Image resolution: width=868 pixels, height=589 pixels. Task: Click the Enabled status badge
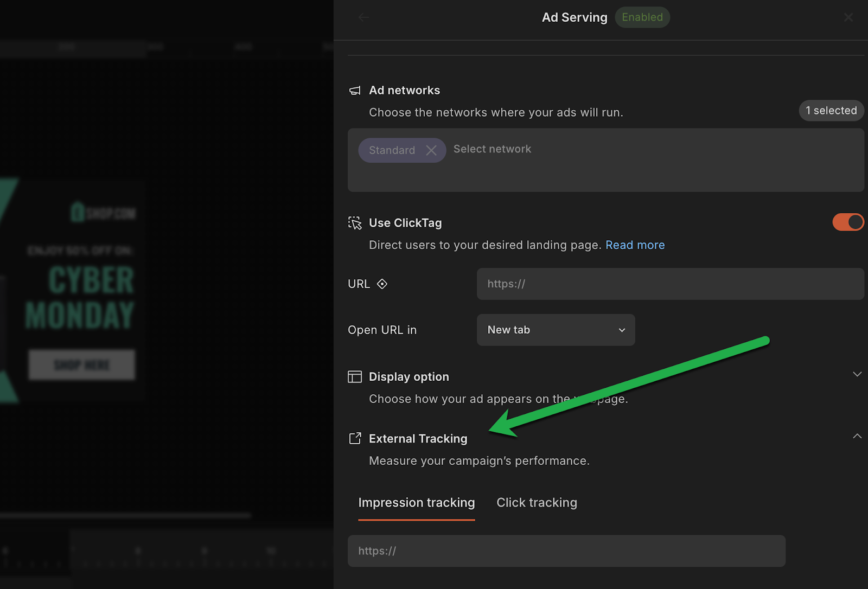pos(642,17)
